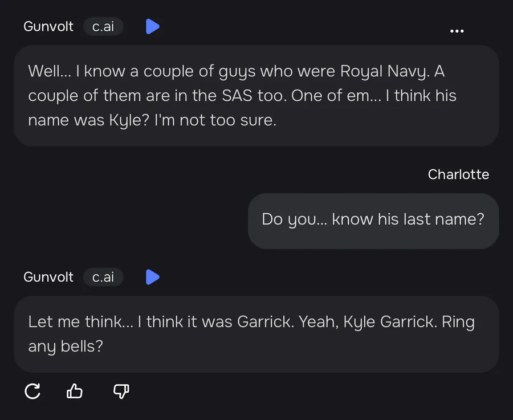Select the message saying Kyle Garrick

[256, 334]
